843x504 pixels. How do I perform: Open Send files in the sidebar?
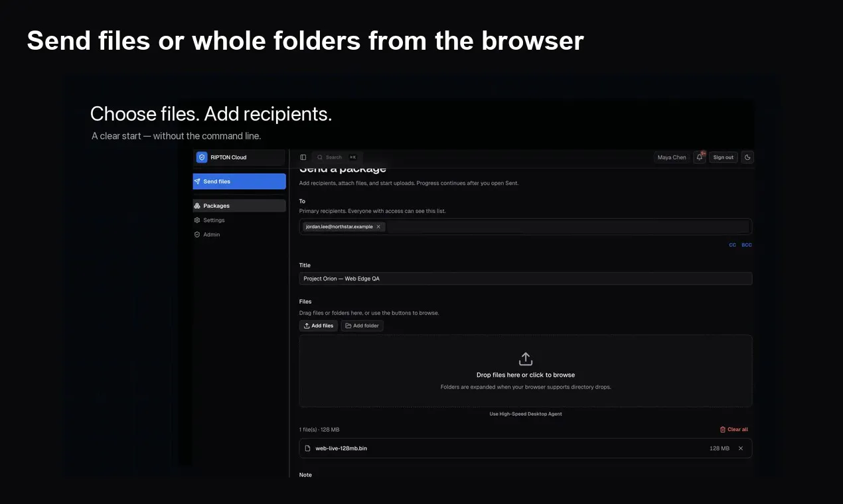coord(240,182)
